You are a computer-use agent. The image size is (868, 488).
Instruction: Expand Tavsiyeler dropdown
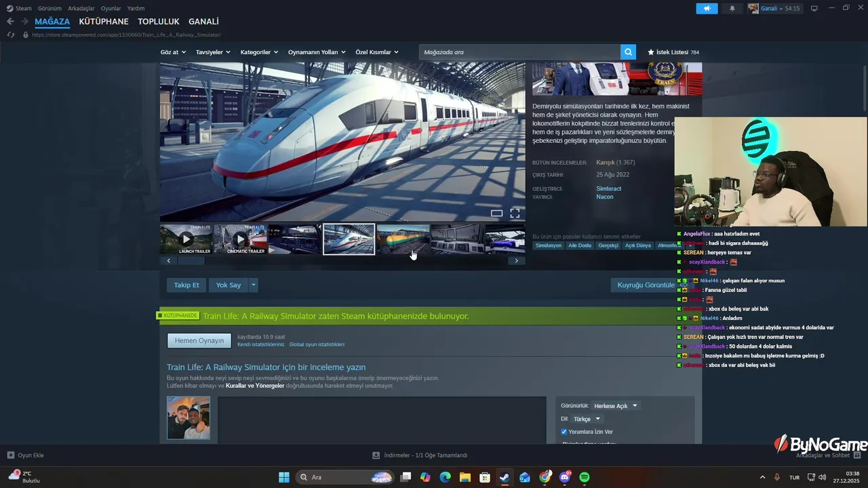point(213,52)
